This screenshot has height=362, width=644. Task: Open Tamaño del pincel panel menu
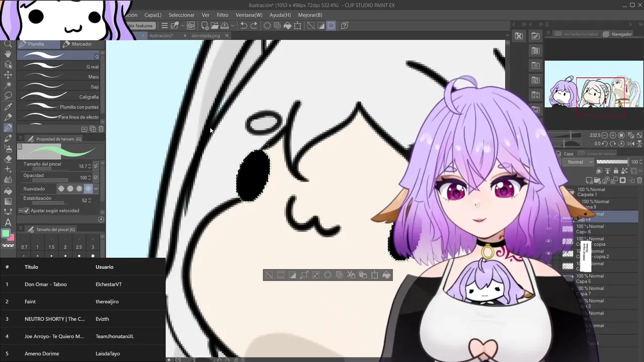click(x=21, y=229)
